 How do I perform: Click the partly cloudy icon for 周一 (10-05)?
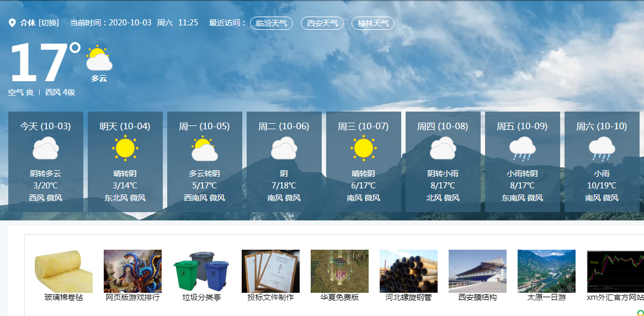205,148
